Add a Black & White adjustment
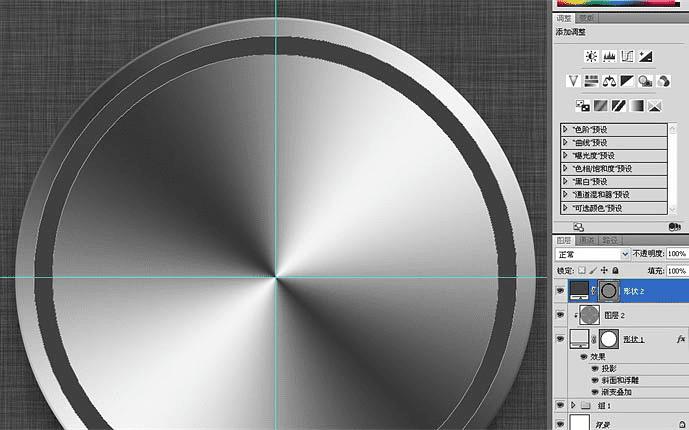 627,81
